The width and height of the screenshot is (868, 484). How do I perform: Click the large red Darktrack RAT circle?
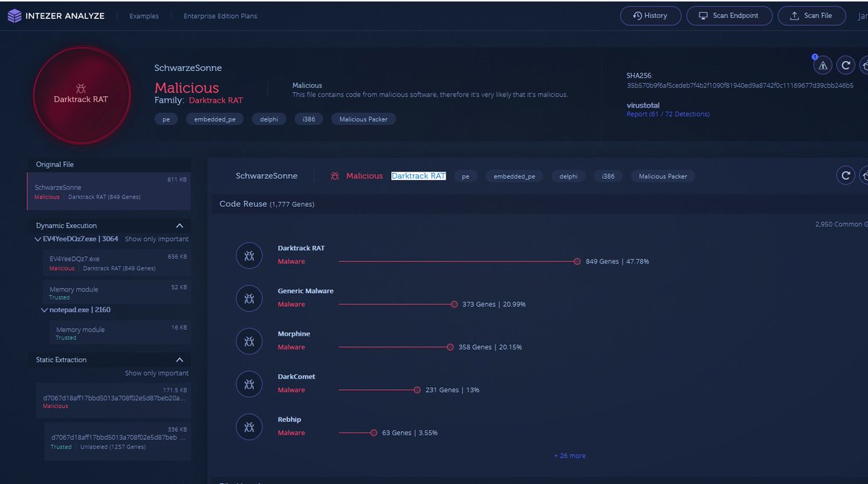[81, 95]
